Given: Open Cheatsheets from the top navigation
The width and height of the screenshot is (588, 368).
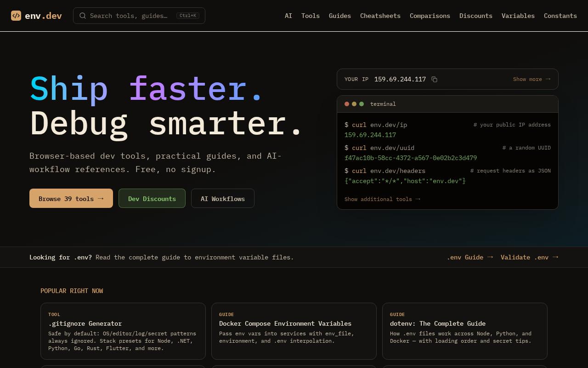Looking at the screenshot, I should point(380,16).
